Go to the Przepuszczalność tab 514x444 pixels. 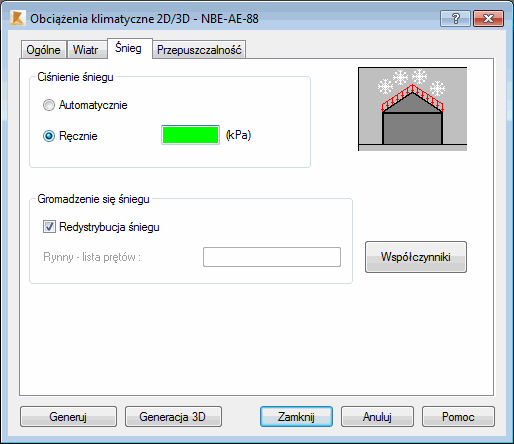pyautogui.click(x=199, y=50)
